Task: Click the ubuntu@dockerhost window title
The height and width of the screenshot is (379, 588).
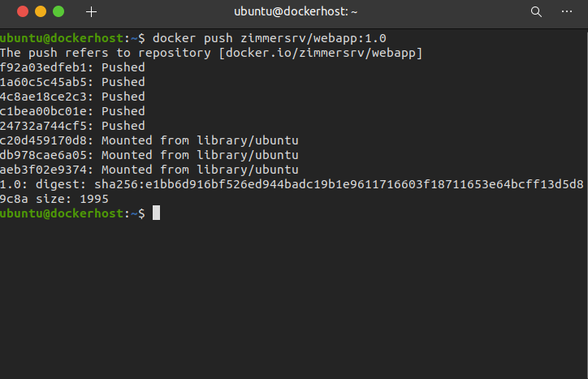Action: click(x=296, y=11)
